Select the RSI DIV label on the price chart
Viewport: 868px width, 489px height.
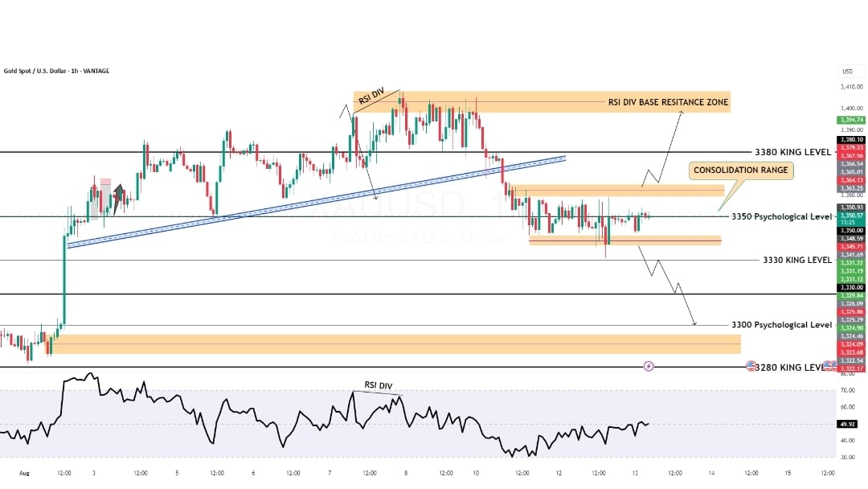(x=371, y=97)
